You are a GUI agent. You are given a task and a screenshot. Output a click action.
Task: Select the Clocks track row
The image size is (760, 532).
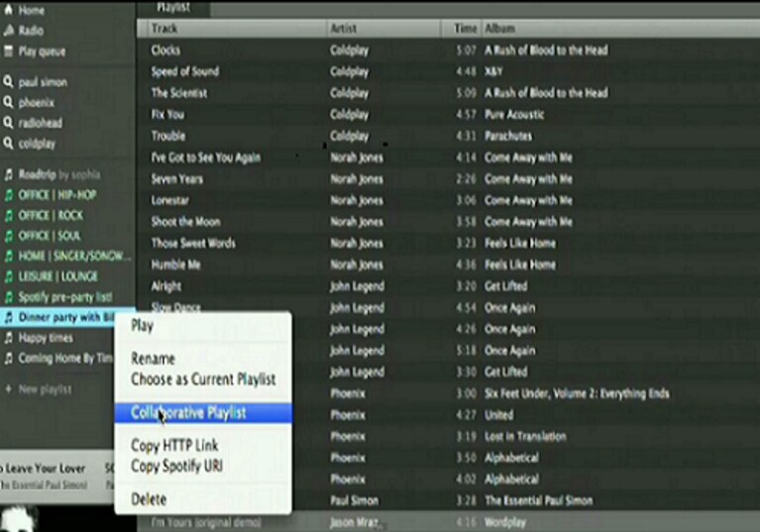448,50
